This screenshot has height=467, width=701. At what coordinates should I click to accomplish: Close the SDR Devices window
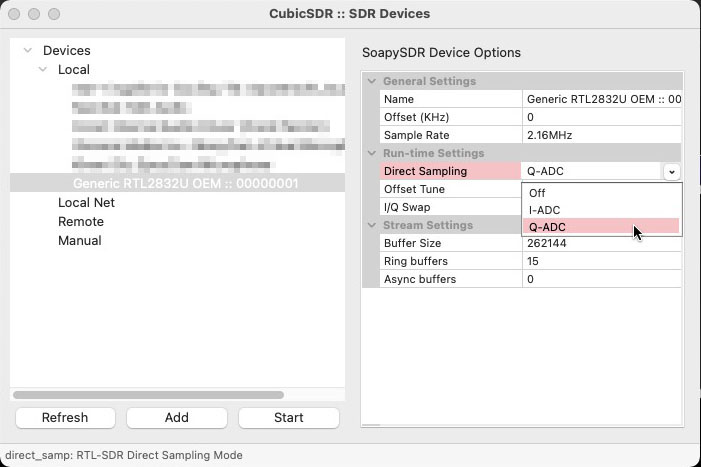[x=14, y=14]
